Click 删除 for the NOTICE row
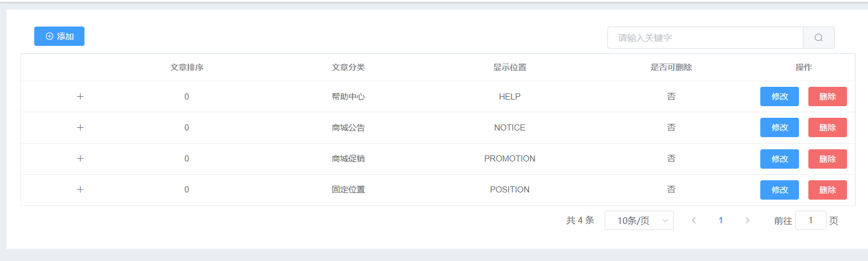Image resolution: width=868 pixels, height=261 pixels. [x=828, y=127]
